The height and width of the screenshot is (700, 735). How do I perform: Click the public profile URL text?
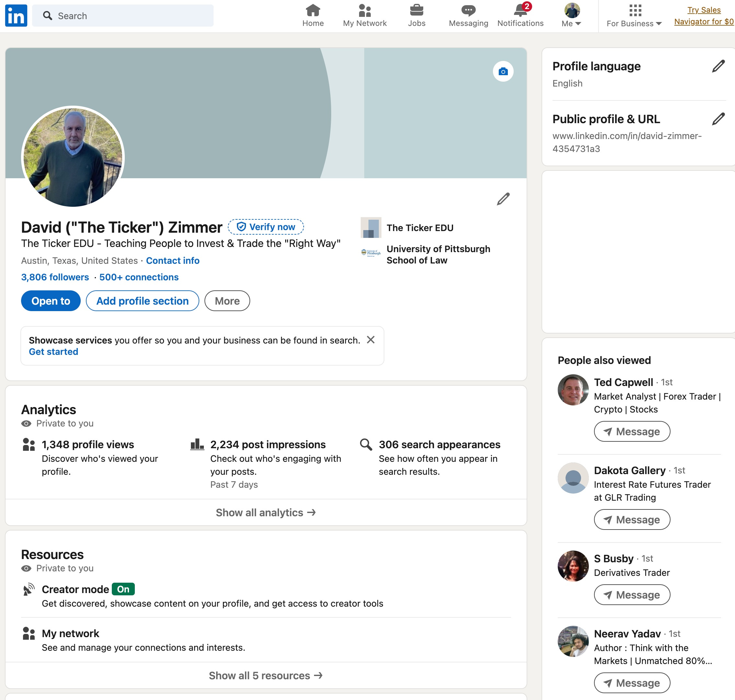tap(627, 143)
